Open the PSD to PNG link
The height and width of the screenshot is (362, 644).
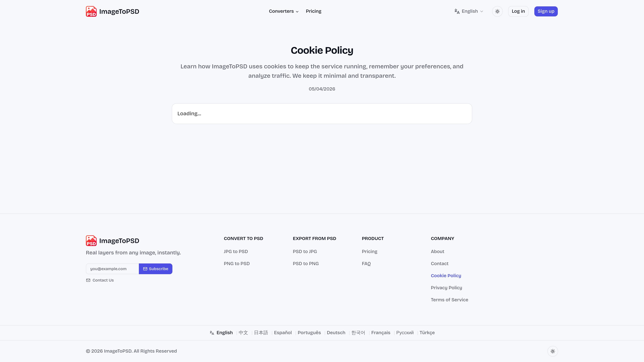[x=306, y=263]
